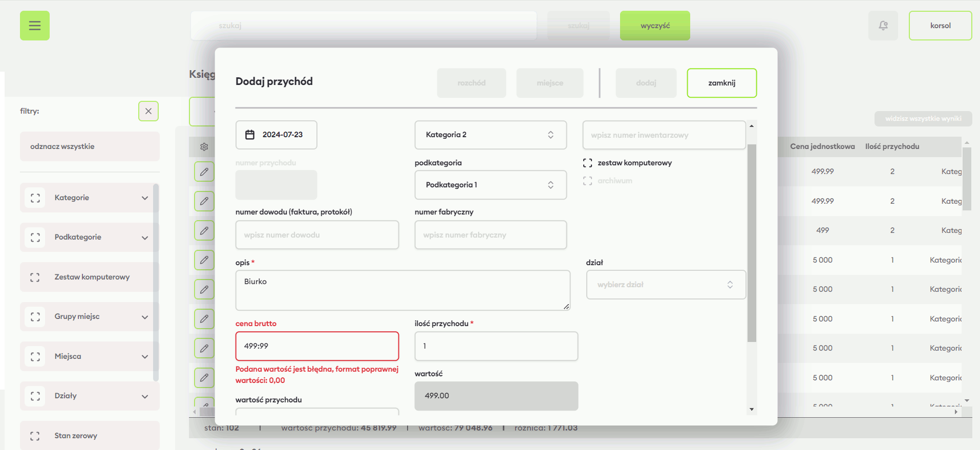Click the notification bell icon
980x450 pixels.
[883, 26]
